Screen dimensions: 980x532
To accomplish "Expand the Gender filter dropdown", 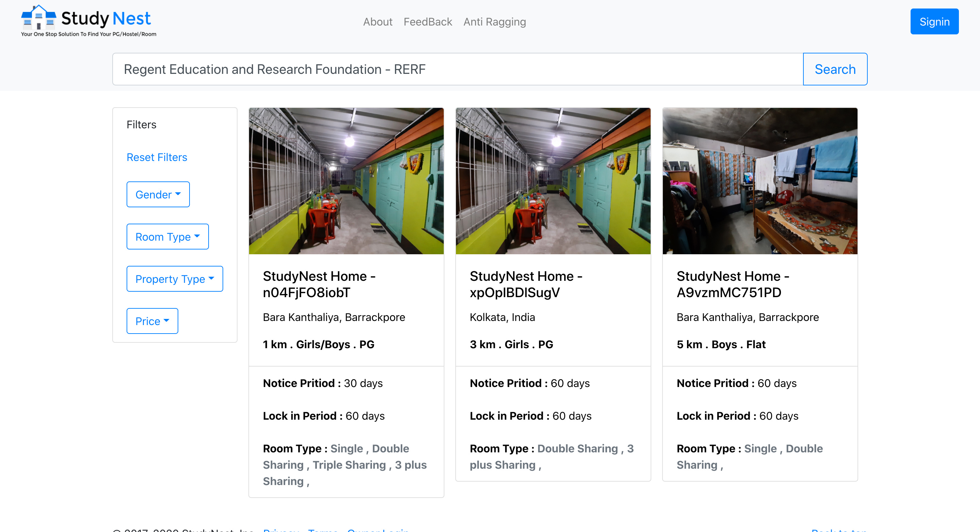I will [158, 194].
